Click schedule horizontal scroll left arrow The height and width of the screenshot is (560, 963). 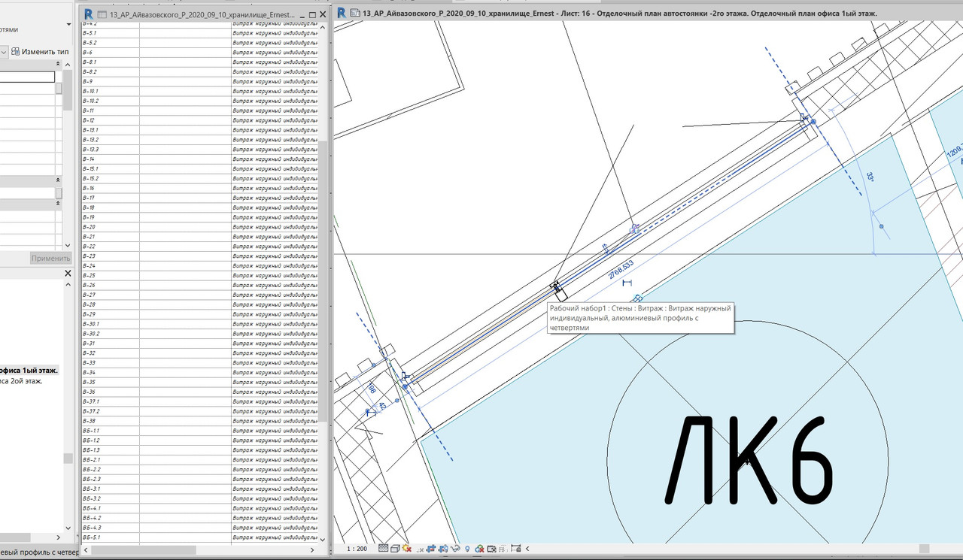[x=85, y=550]
